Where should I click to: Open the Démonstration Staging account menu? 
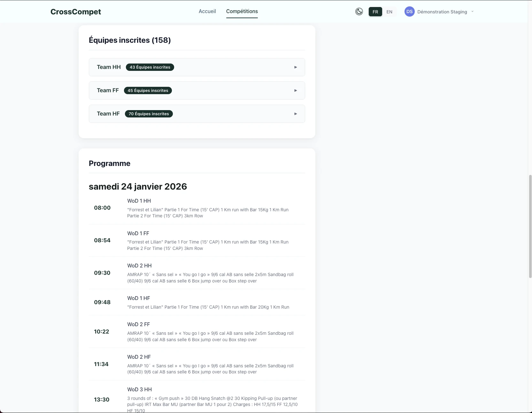[x=442, y=11]
